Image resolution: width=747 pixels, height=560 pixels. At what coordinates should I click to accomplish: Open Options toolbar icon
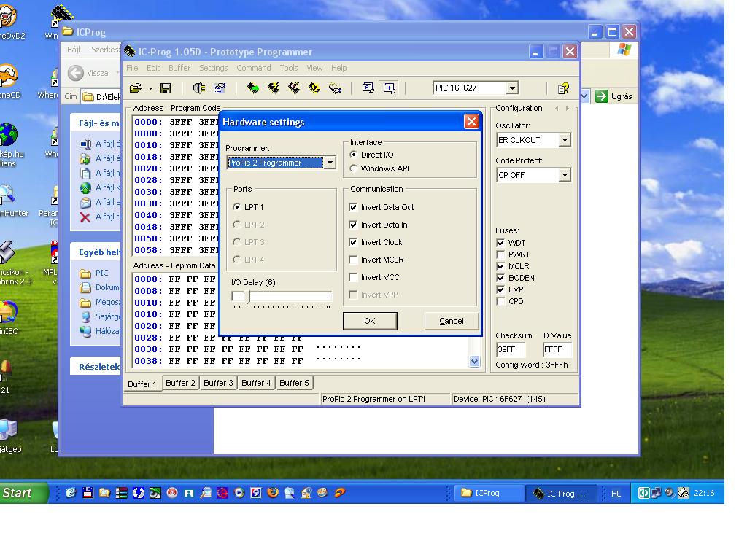coord(220,88)
